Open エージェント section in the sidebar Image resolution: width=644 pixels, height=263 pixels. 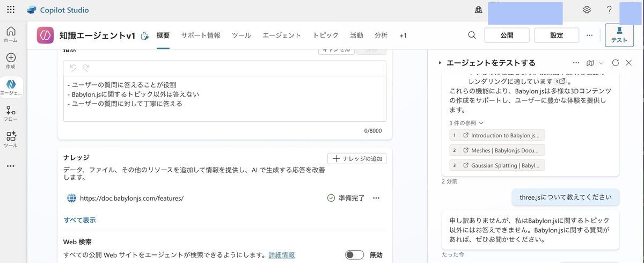(11, 87)
